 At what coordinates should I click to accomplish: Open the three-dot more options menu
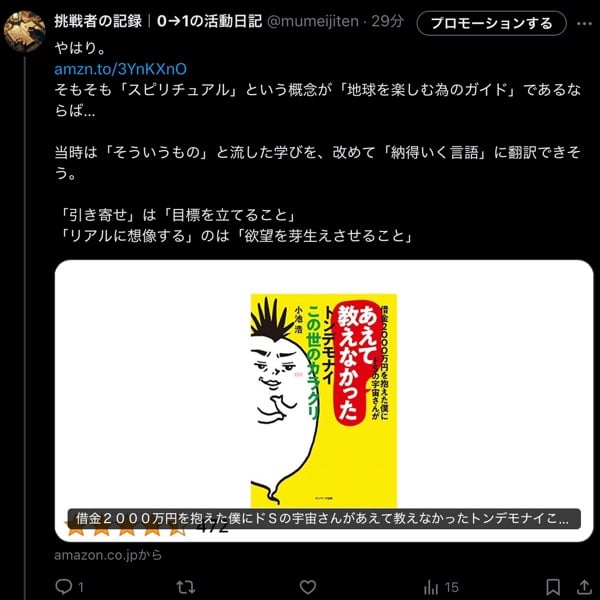(x=584, y=23)
